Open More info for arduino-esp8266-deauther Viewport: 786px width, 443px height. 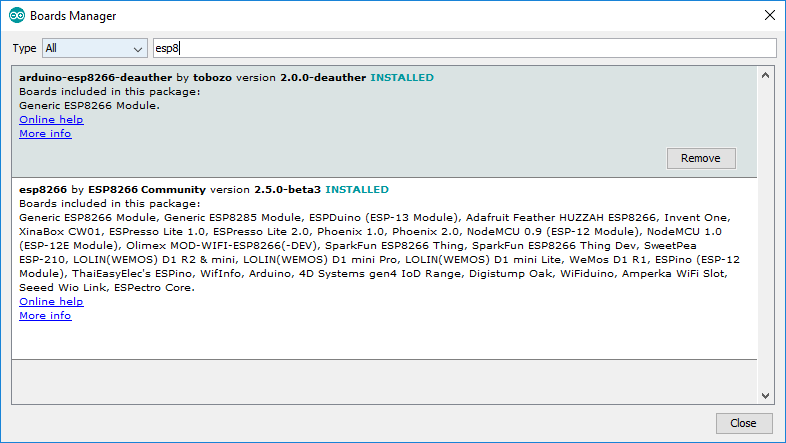(45, 134)
